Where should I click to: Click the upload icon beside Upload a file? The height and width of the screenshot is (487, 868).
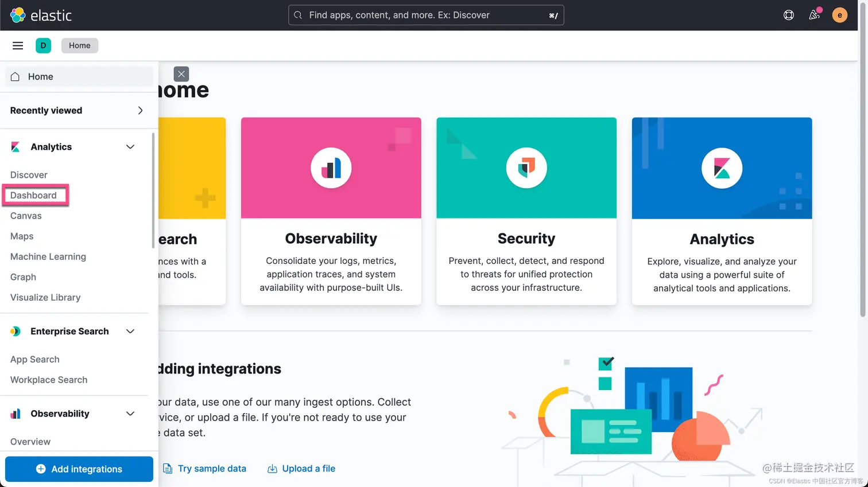pos(272,469)
